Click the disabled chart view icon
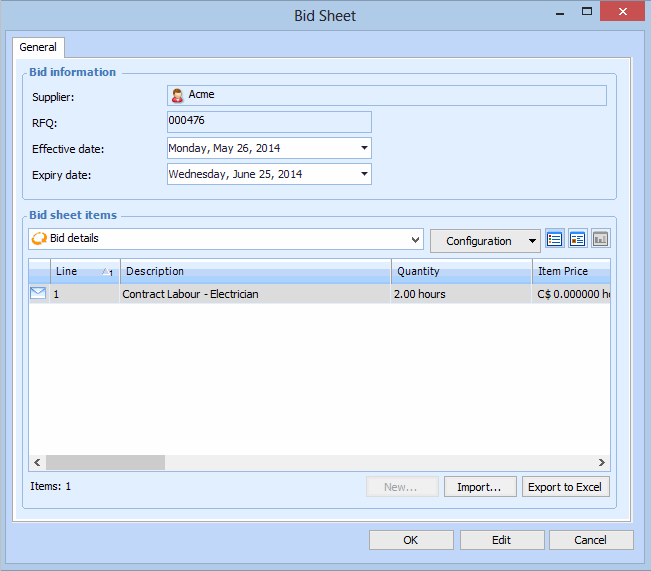651x571 pixels. coord(600,239)
